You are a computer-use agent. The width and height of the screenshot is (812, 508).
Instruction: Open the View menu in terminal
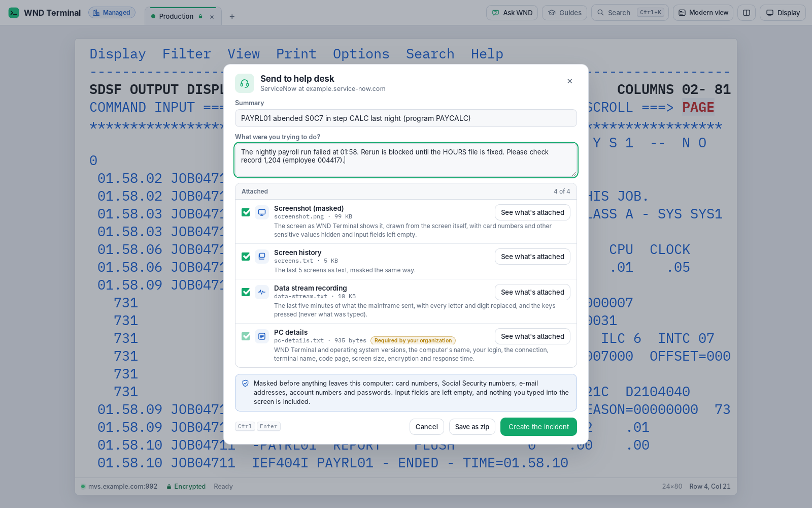pos(244,54)
